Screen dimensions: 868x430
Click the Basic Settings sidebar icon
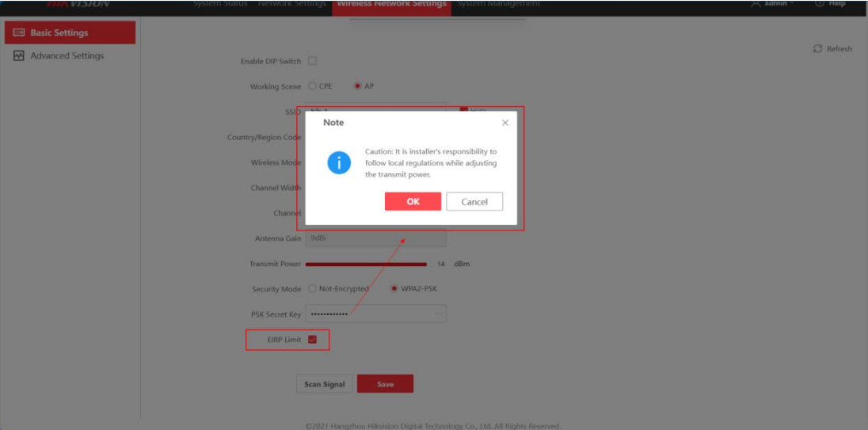pos(19,33)
